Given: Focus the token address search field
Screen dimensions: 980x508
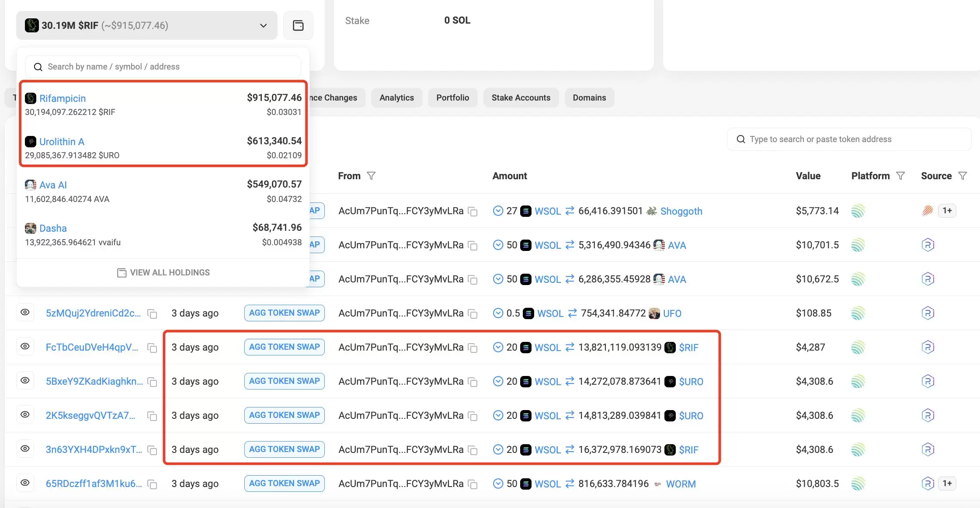Looking at the screenshot, I should [848, 139].
